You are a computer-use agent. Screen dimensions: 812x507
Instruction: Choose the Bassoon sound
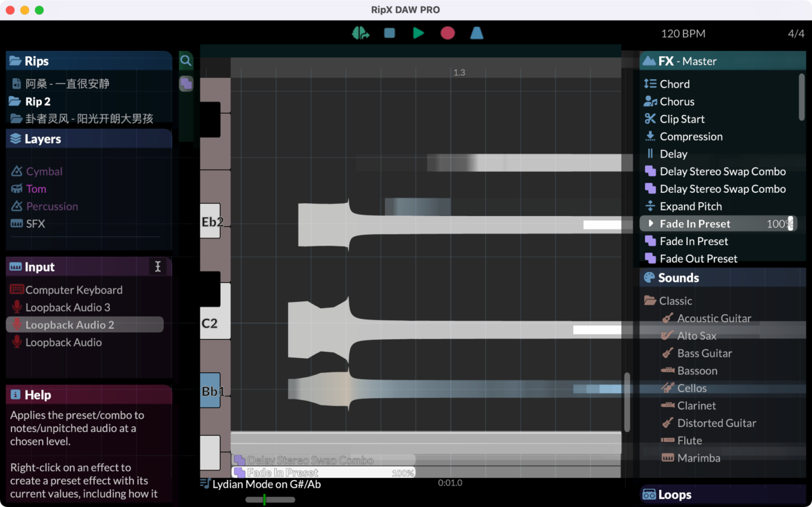[x=689, y=371]
